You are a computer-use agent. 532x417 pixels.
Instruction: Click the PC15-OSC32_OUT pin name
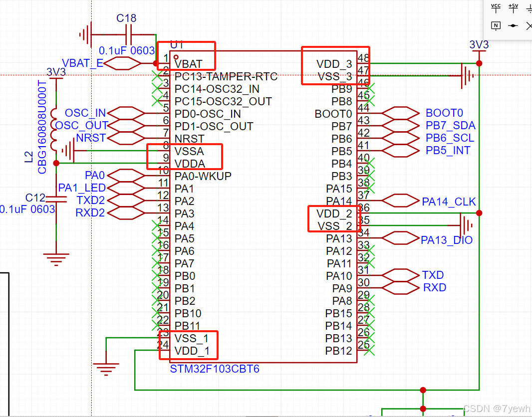[x=223, y=102]
